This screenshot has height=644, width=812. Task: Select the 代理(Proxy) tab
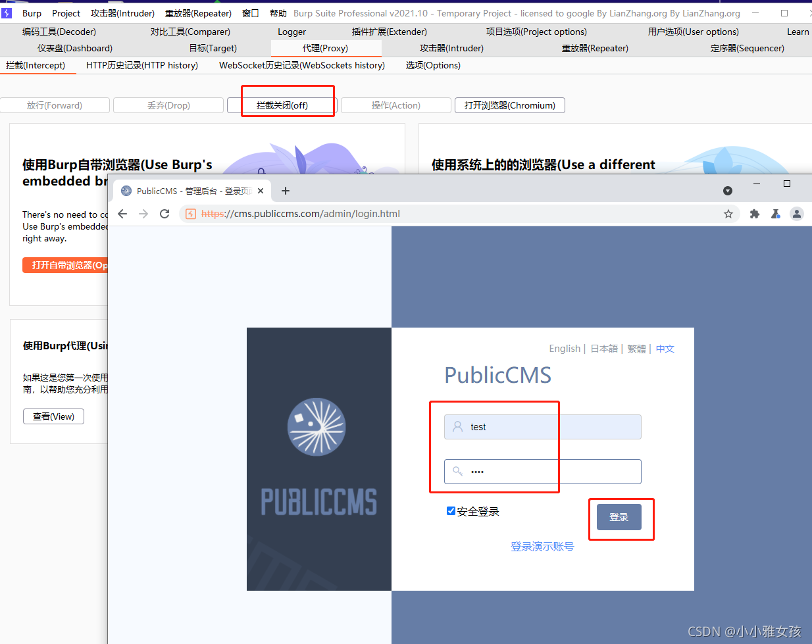point(325,48)
